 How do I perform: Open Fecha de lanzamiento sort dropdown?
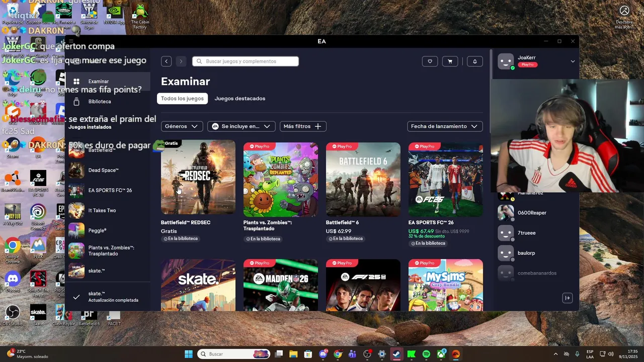click(445, 126)
